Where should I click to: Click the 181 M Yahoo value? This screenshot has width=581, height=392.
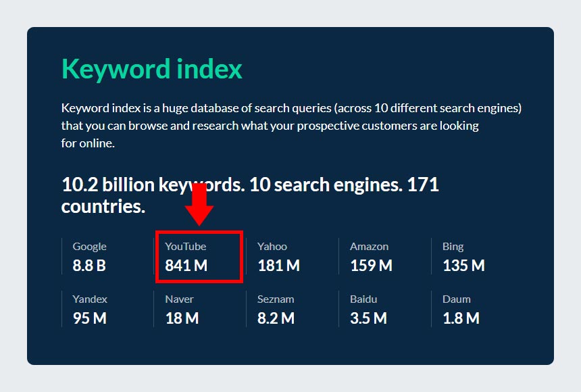(278, 266)
